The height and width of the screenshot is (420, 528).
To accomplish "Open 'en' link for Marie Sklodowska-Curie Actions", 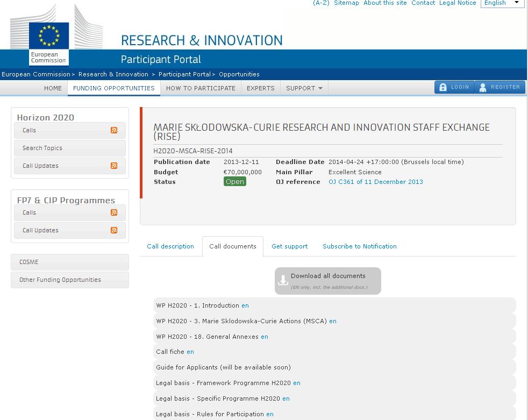I will tap(333, 321).
